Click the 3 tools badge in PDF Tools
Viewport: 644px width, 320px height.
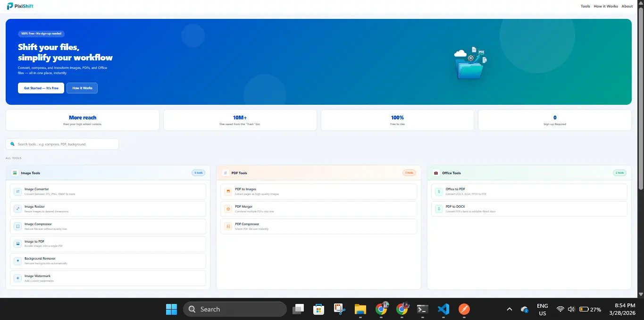(409, 173)
